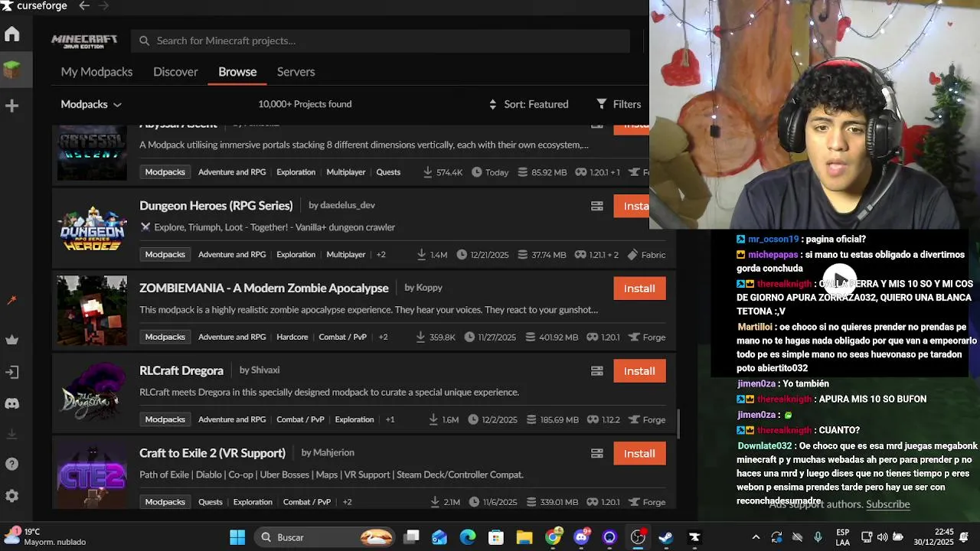Click the sign-in door icon in sidebar
This screenshot has height=551, width=980.
point(11,372)
